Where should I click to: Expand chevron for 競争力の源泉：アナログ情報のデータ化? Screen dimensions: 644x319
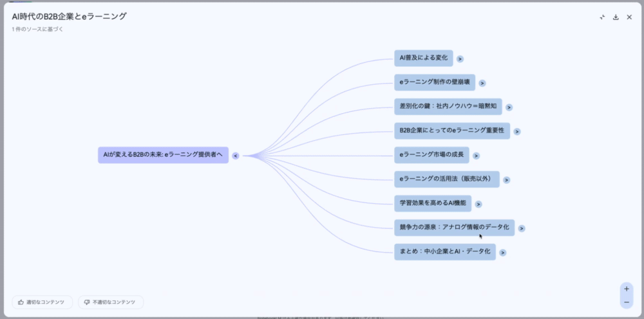click(x=522, y=228)
